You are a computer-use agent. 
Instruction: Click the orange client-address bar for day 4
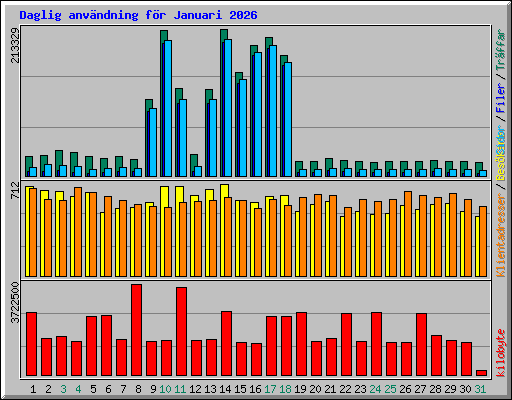click(x=78, y=232)
